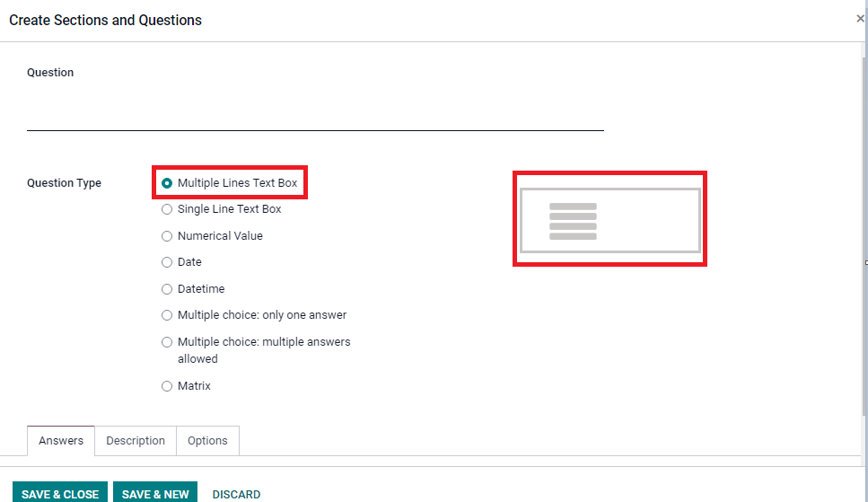Focus the Question text input field
The height and width of the screenshot is (502, 868).
click(314, 117)
